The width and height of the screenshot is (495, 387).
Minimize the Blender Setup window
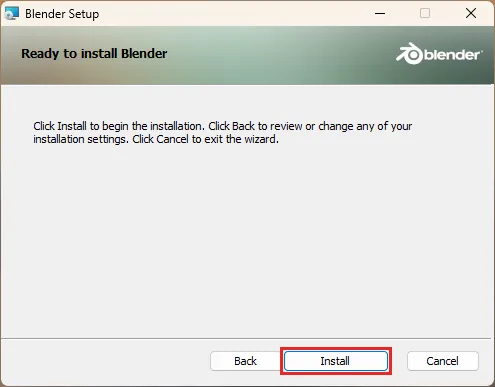[x=380, y=13]
